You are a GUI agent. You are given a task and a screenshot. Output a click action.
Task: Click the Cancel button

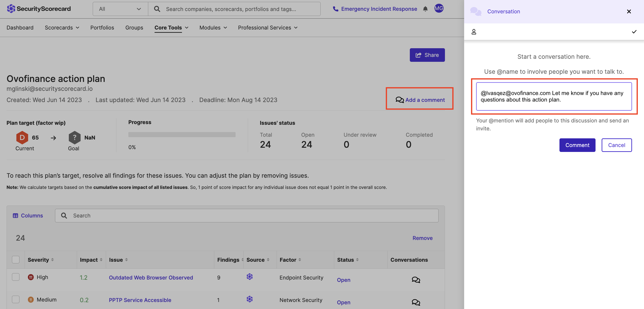pyautogui.click(x=616, y=145)
